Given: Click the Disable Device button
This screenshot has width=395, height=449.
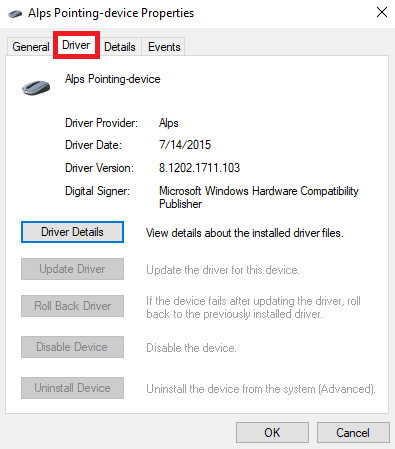Looking at the screenshot, I should [x=72, y=347].
